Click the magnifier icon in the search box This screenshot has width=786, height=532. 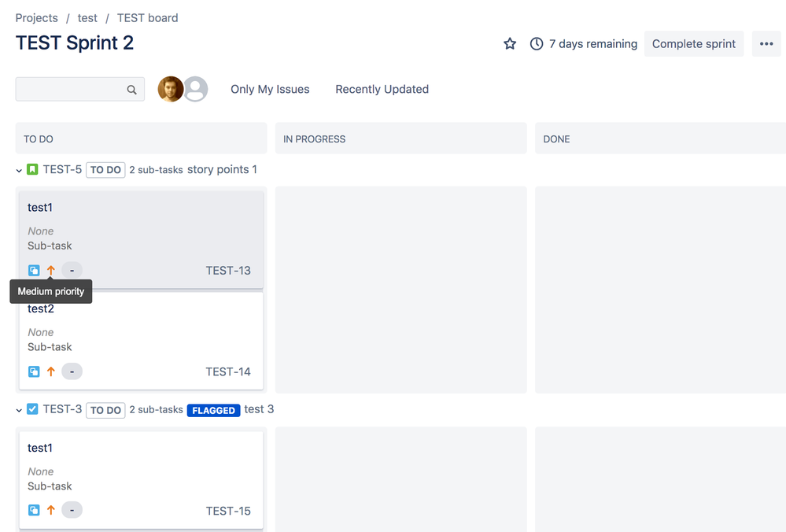(x=131, y=89)
